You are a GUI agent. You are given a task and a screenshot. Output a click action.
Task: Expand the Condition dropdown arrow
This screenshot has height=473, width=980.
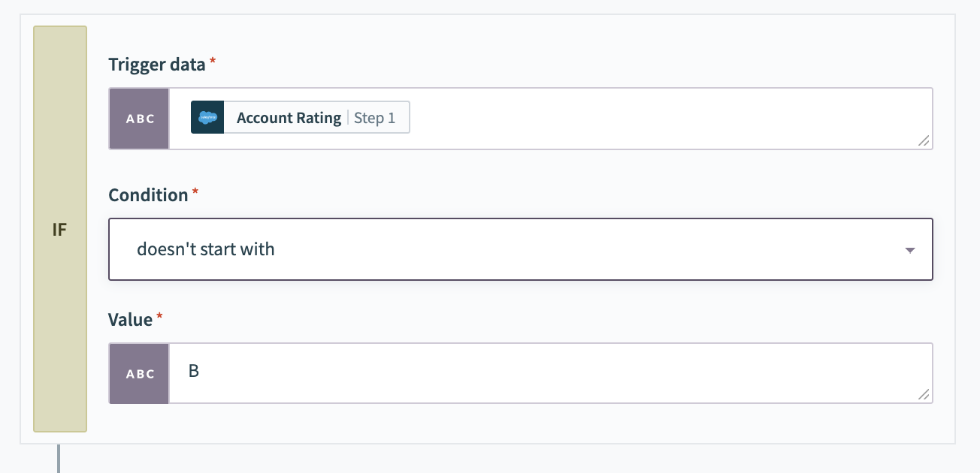coord(909,250)
